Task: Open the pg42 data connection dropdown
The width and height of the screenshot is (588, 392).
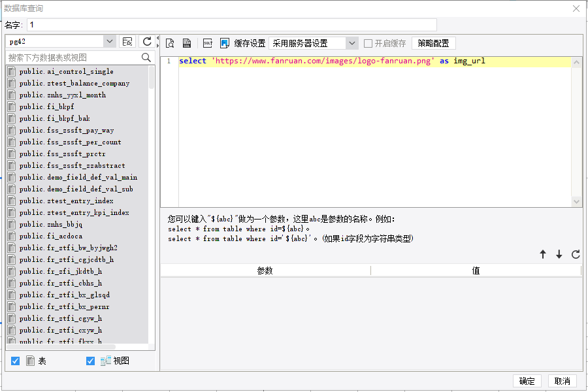Action: (109, 41)
